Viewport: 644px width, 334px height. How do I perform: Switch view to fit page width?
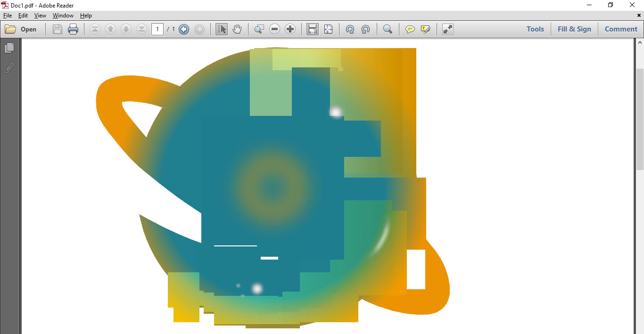tap(312, 29)
